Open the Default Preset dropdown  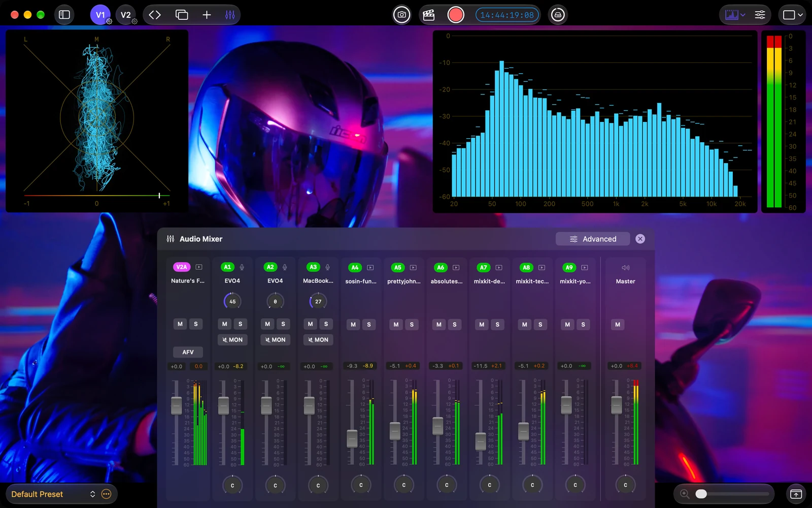tap(53, 494)
